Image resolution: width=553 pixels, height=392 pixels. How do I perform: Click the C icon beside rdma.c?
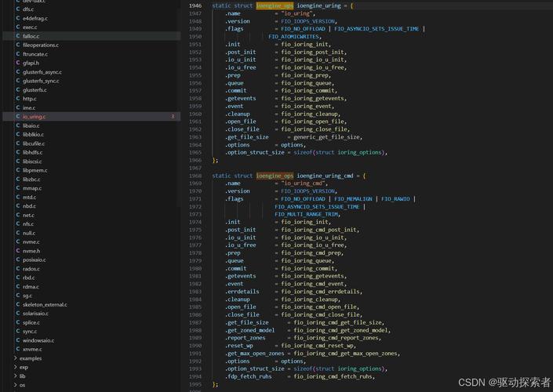click(17, 287)
